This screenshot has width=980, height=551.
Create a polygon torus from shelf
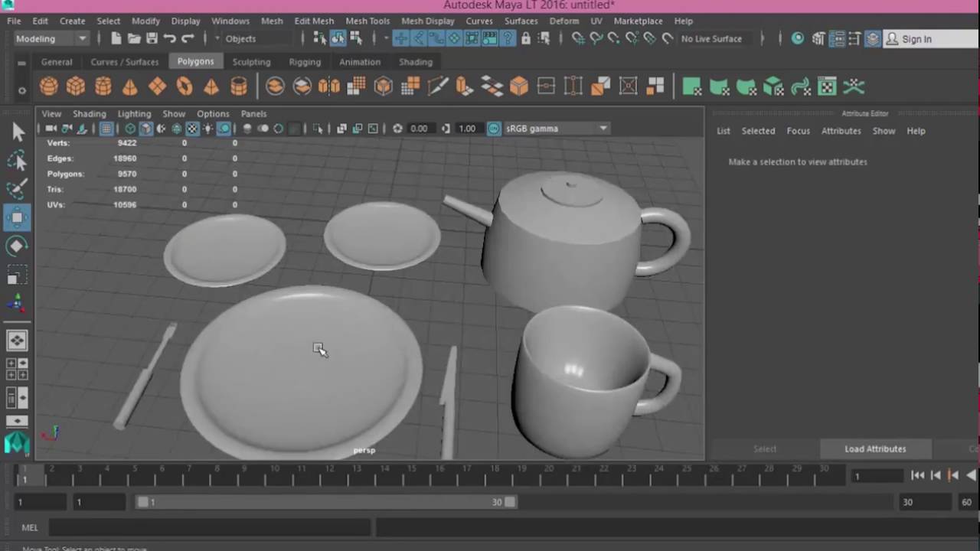click(185, 86)
